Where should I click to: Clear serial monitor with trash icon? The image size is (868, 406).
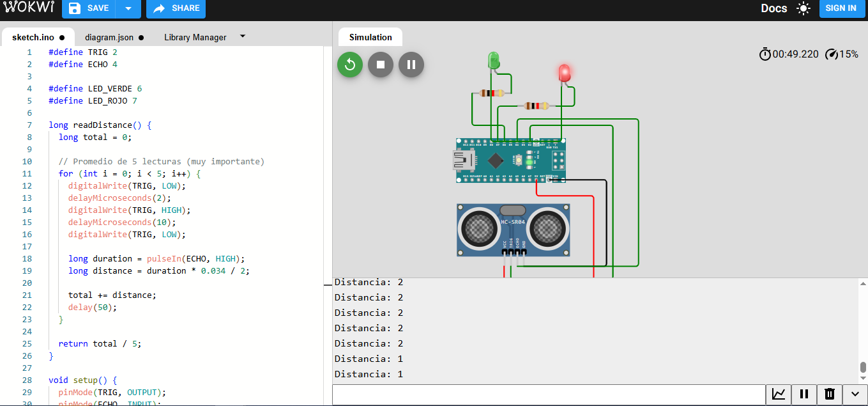(x=830, y=394)
